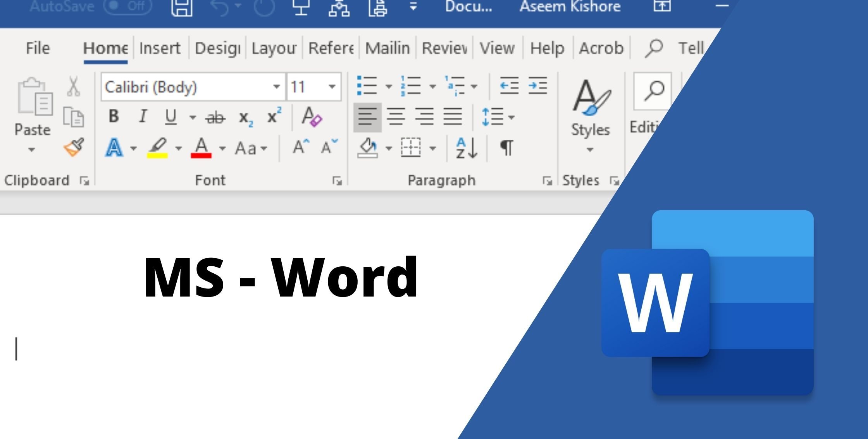Toggle Bold formatting
Viewport: 868px width, 439px height.
pos(114,116)
